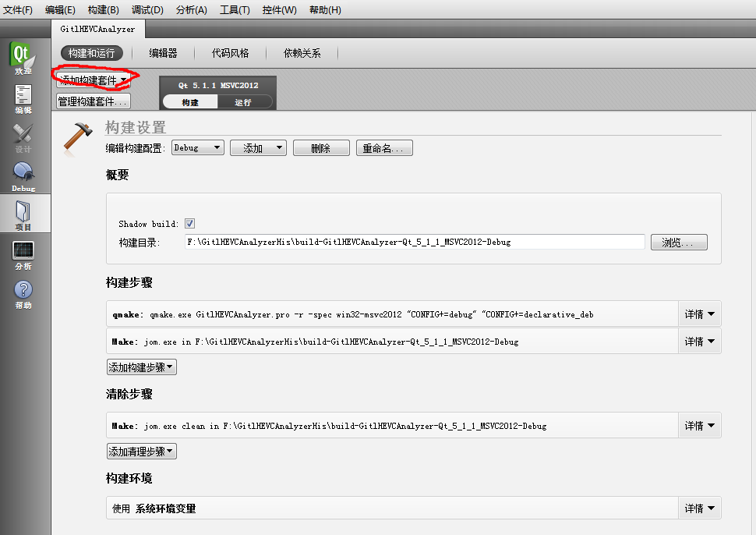The height and width of the screenshot is (535, 756).
Task: Open the 工具(T) menu
Action: click(x=235, y=9)
